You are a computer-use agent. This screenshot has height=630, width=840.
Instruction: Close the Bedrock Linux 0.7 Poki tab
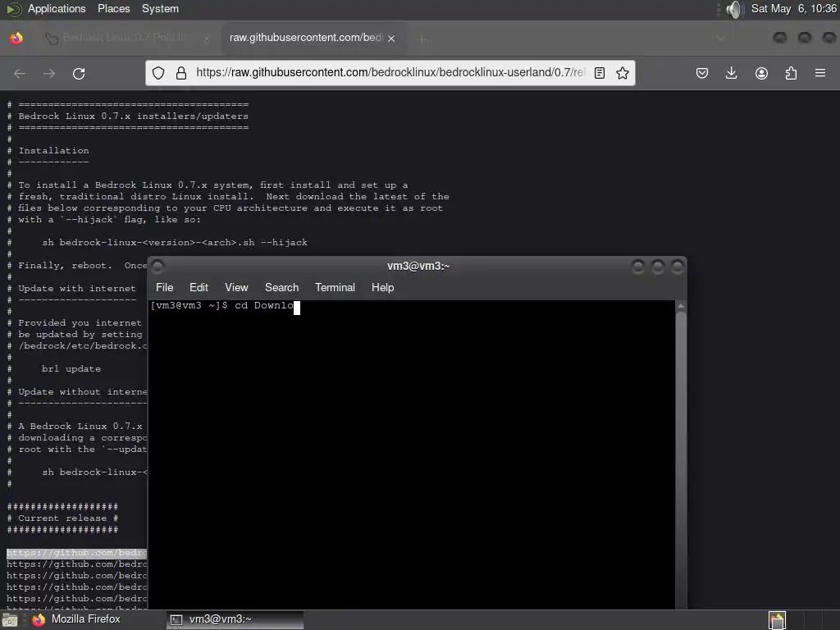pyautogui.click(x=206, y=39)
